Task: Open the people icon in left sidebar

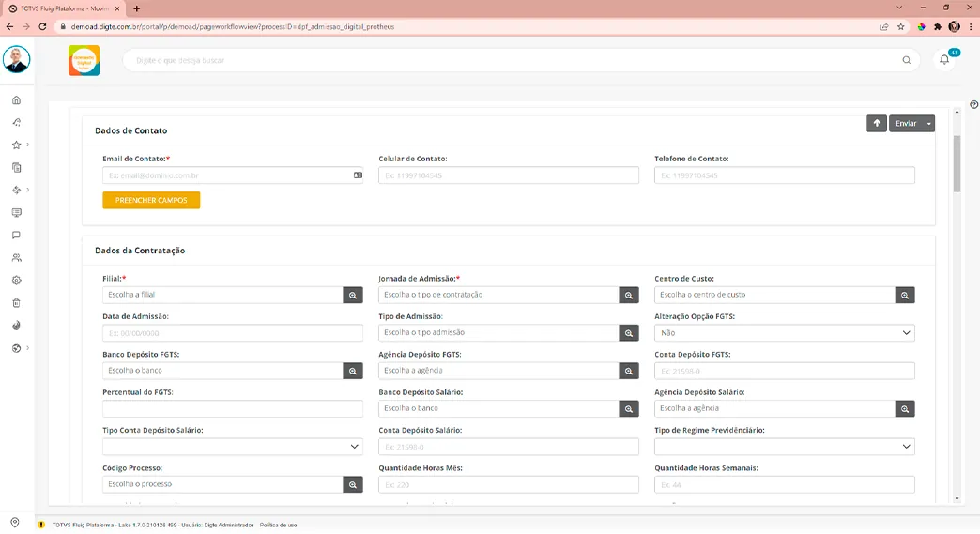Action: coord(16,257)
